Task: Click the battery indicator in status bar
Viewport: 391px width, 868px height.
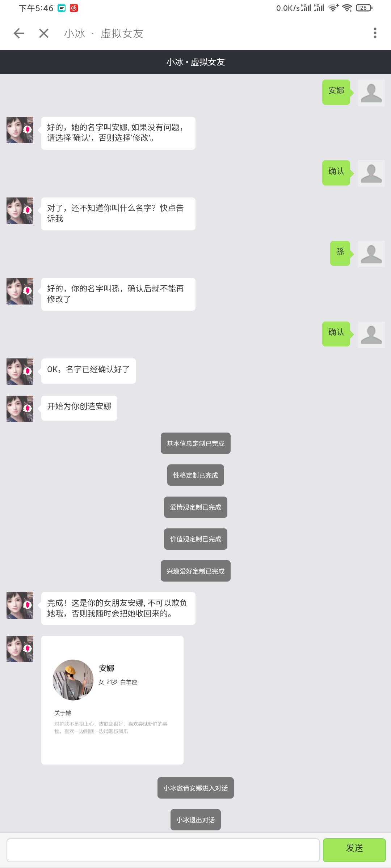Action: [x=364, y=8]
